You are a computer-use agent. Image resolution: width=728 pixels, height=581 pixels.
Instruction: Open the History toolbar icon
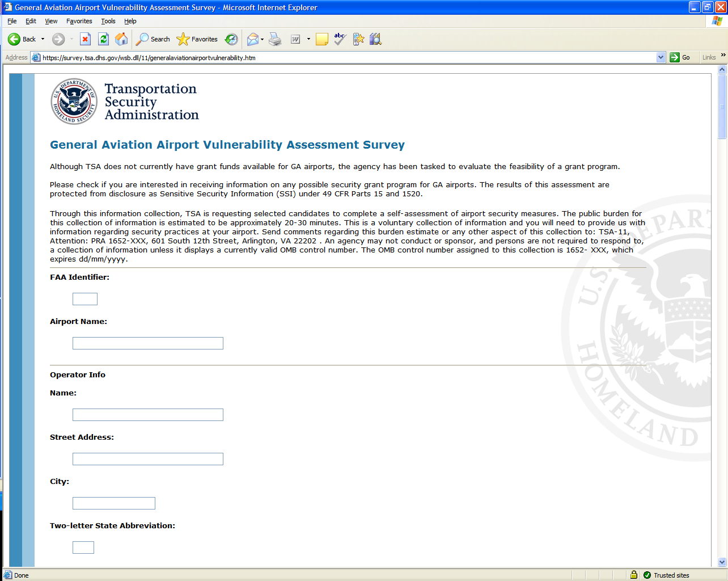tap(231, 39)
